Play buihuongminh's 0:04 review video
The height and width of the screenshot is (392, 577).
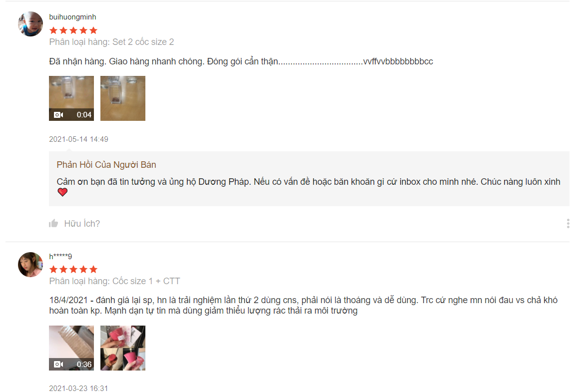click(71, 98)
